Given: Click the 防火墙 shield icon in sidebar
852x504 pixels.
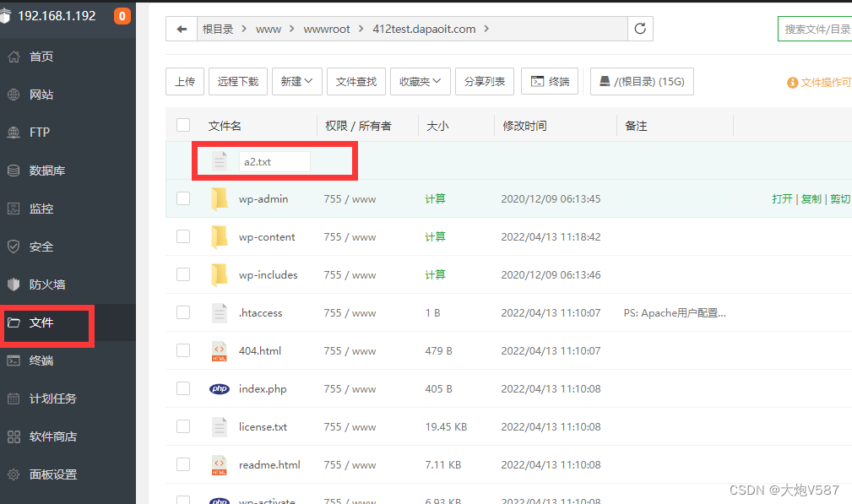Looking at the screenshot, I should [14, 285].
